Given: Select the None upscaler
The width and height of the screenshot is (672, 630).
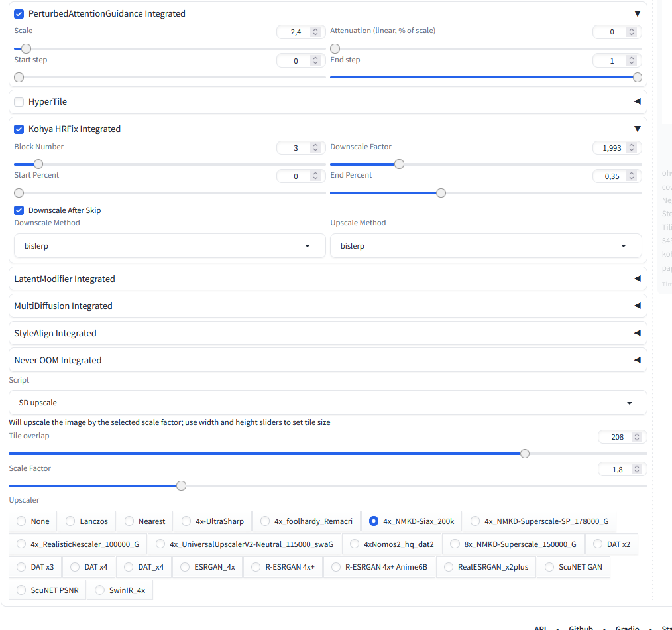Looking at the screenshot, I should 32,521.
